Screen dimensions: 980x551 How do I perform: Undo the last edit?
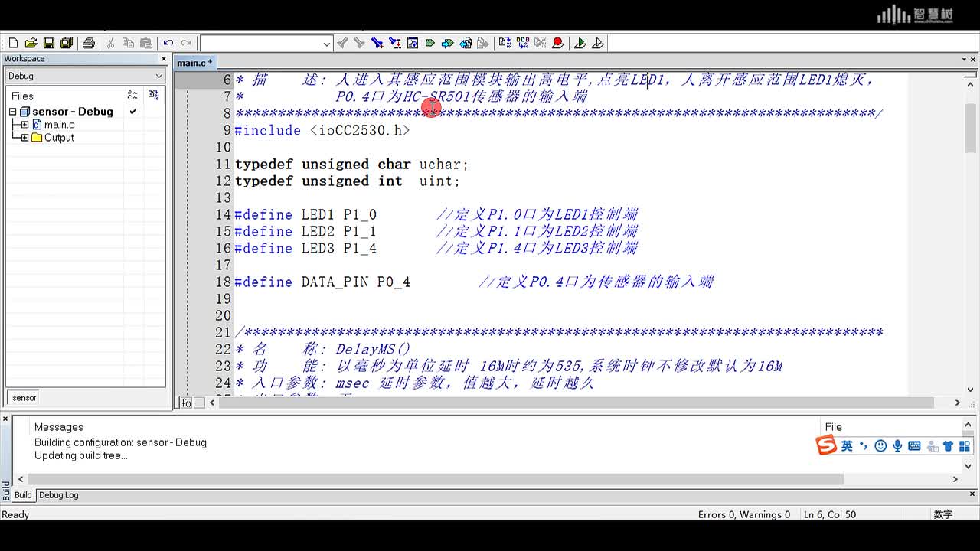[x=168, y=43]
